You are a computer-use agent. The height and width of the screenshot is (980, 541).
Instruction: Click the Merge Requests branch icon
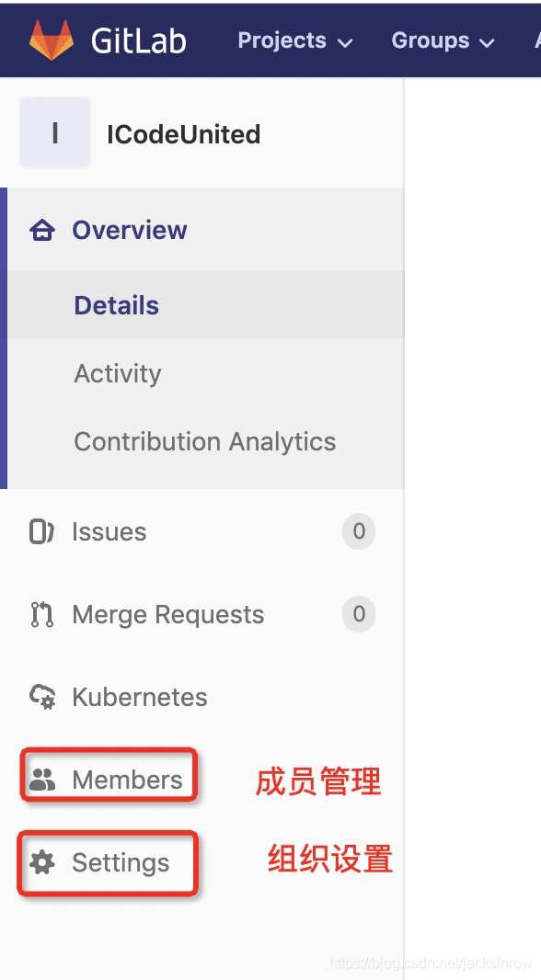pos(42,614)
